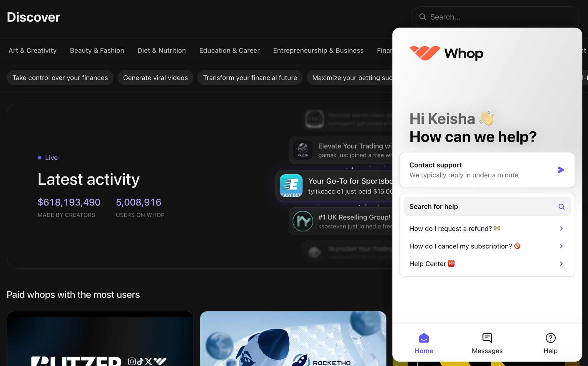
Task: Select the Art & Creativity category
Action: 33,51
